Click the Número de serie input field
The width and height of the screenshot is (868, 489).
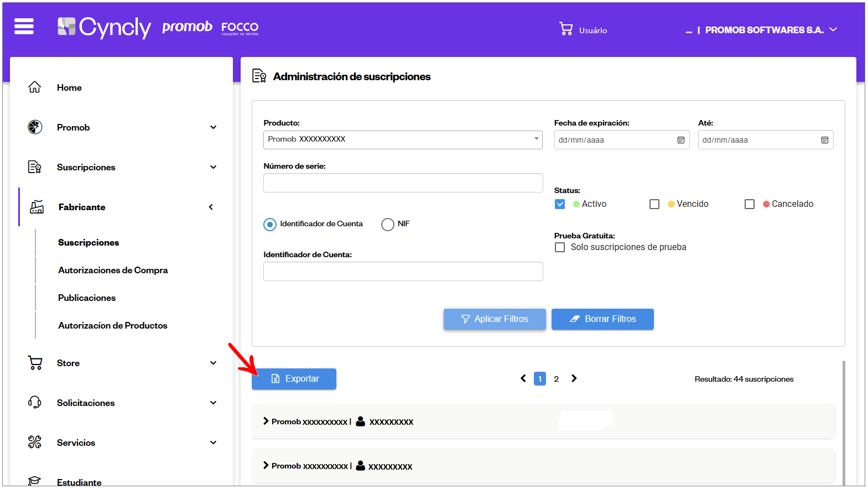coord(403,183)
